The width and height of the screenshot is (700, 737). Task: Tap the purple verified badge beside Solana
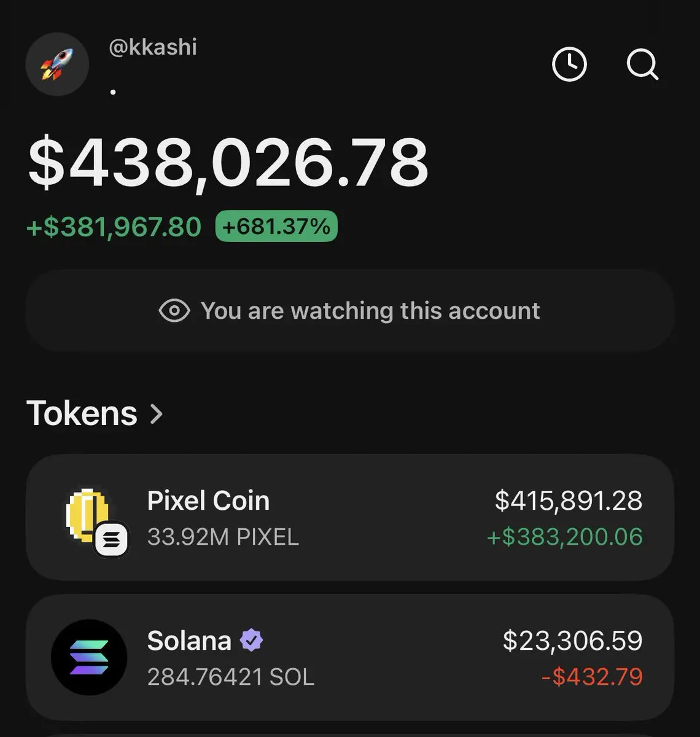coord(251,641)
